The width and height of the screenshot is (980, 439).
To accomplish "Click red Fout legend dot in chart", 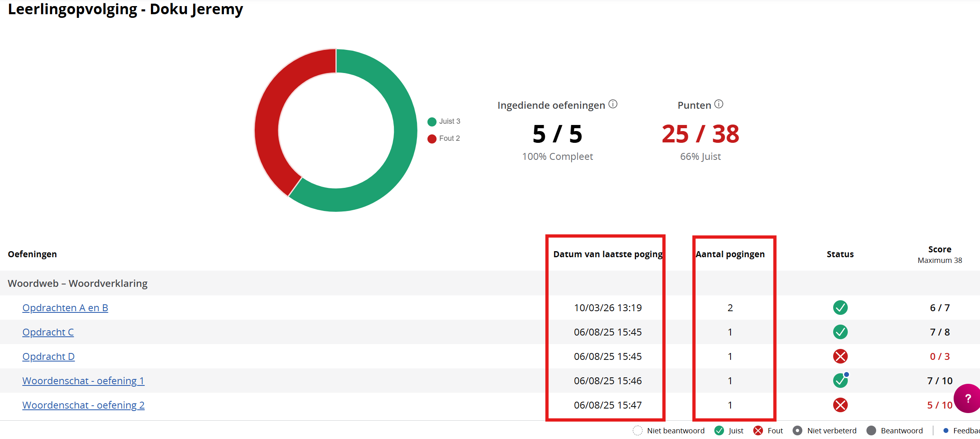I will point(432,139).
